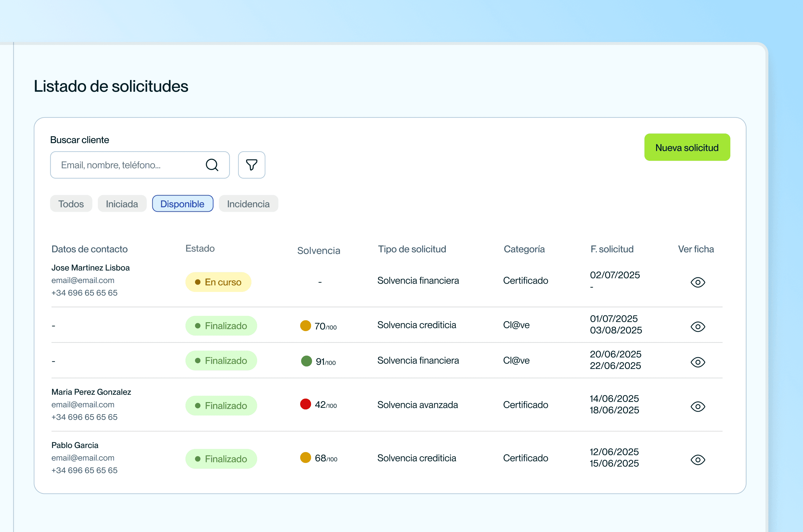Image resolution: width=803 pixels, height=532 pixels.
Task: Click the En curso status badge
Action: (218, 282)
